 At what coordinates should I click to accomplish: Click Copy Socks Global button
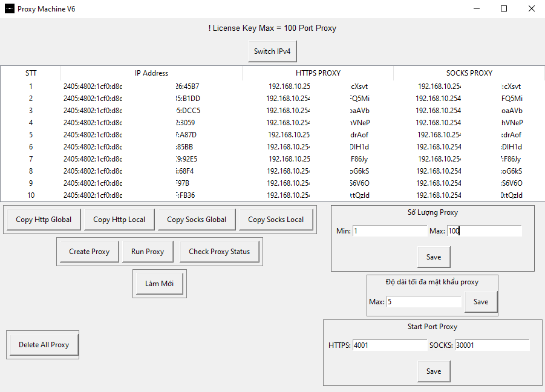click(x=197, y=220)
